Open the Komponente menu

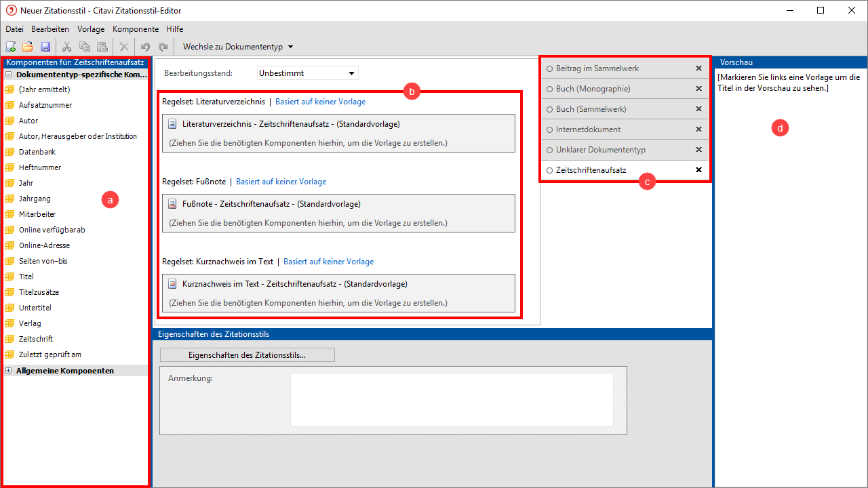[x=136, y=29]
